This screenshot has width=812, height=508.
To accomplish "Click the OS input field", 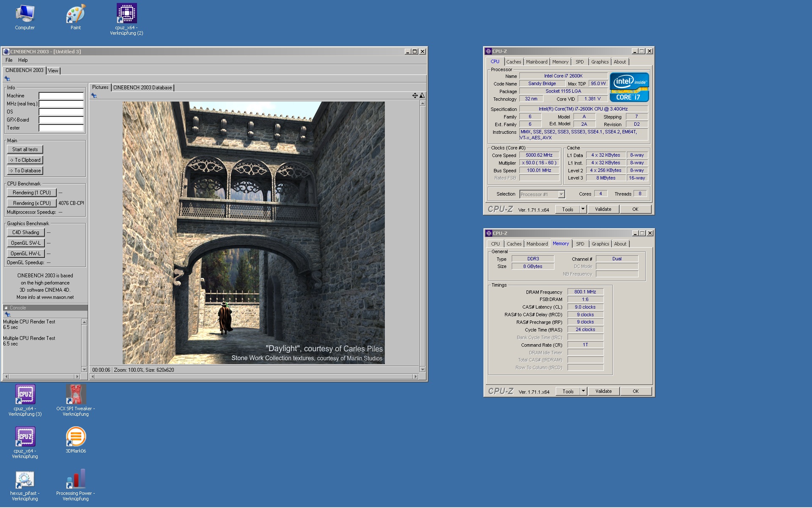I will coord(61,112).
